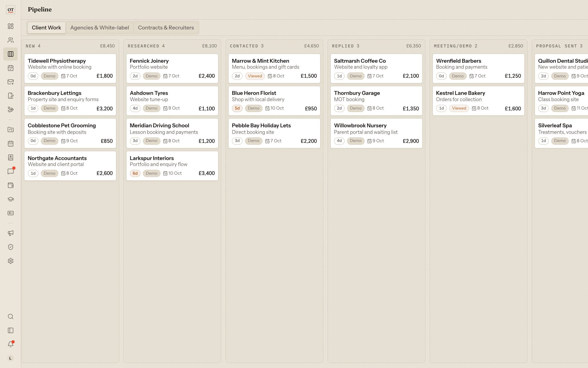Click the Viewed tag on Kestrel Lane Bakery

pyautogui.click(x=459, y=108)
